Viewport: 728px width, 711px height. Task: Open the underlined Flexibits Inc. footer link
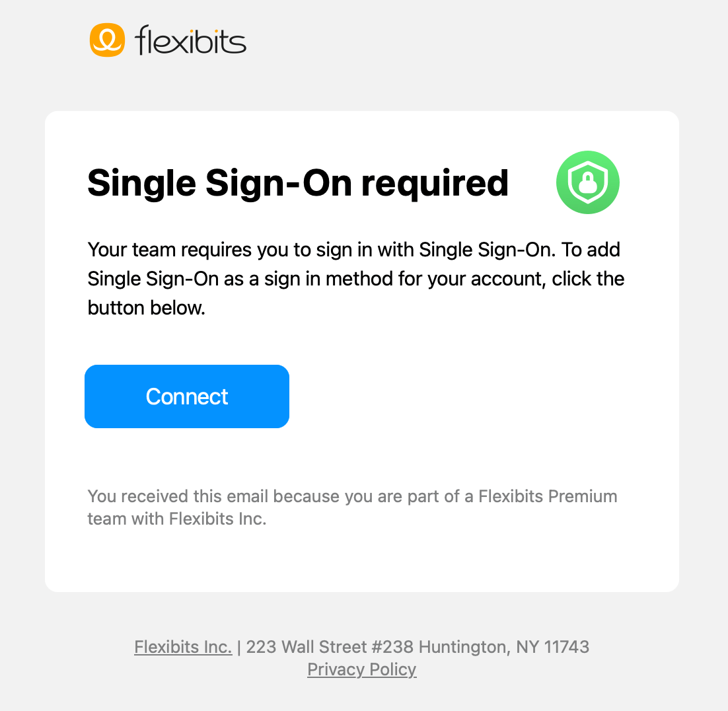point(183,646)
